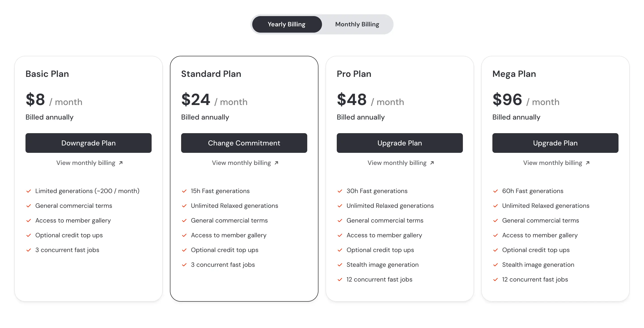Upgrade to the Pro Plan
Screen dimensions: 644x328
pos(400,143)
